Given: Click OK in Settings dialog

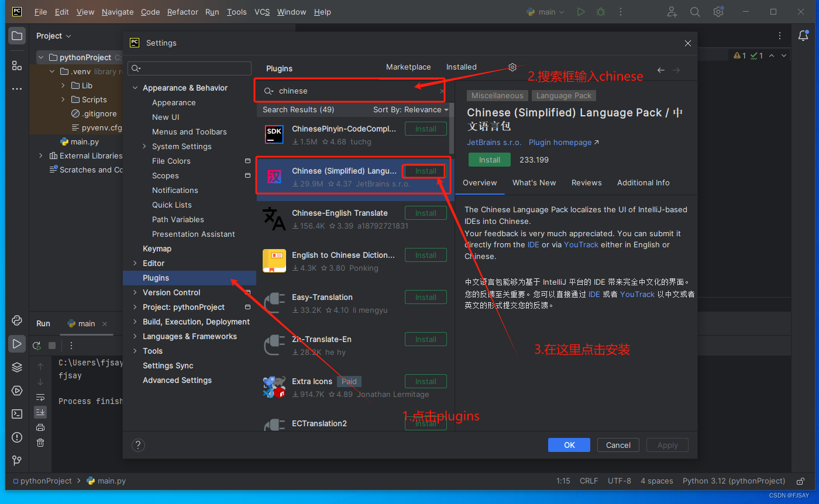Looking at the screenshot, I should [569, 445].
